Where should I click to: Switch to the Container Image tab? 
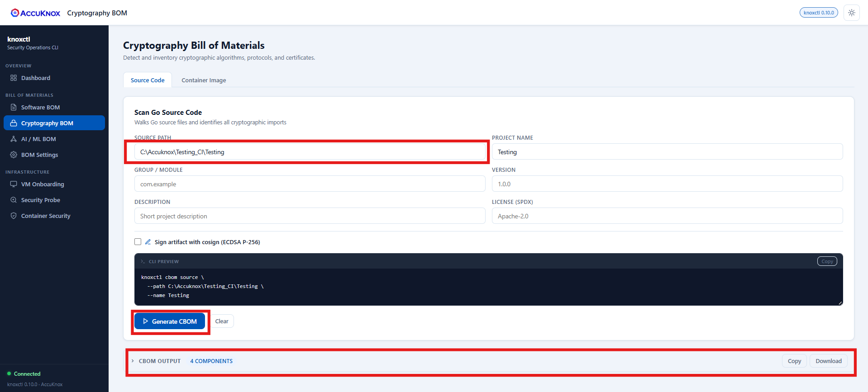[x=204, y=80]
